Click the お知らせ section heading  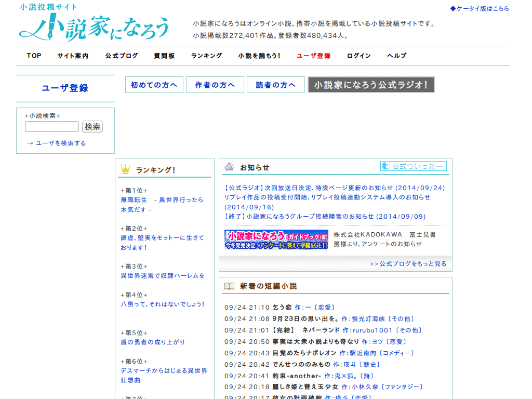point(255,168)
